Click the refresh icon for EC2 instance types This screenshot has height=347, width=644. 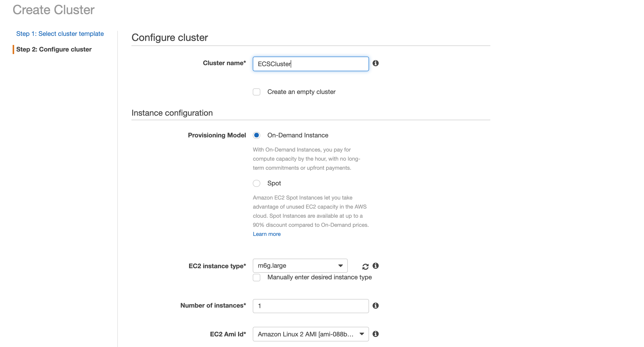point(365,266)
